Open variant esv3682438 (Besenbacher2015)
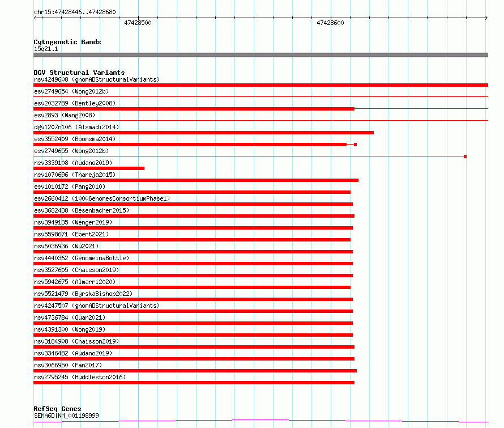 coord(82,210)
